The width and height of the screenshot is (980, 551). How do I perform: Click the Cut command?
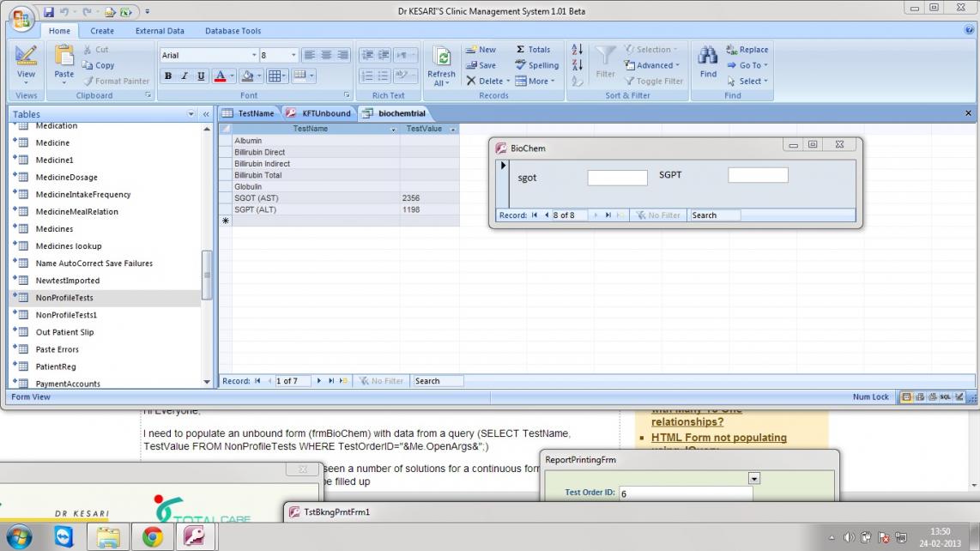pos(95,50)
